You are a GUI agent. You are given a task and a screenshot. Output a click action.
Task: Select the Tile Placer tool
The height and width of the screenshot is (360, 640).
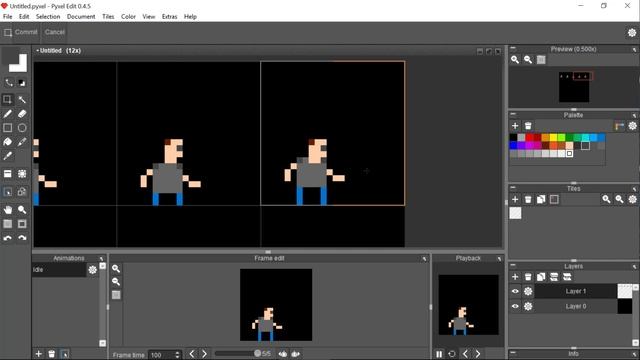[7, 174]
